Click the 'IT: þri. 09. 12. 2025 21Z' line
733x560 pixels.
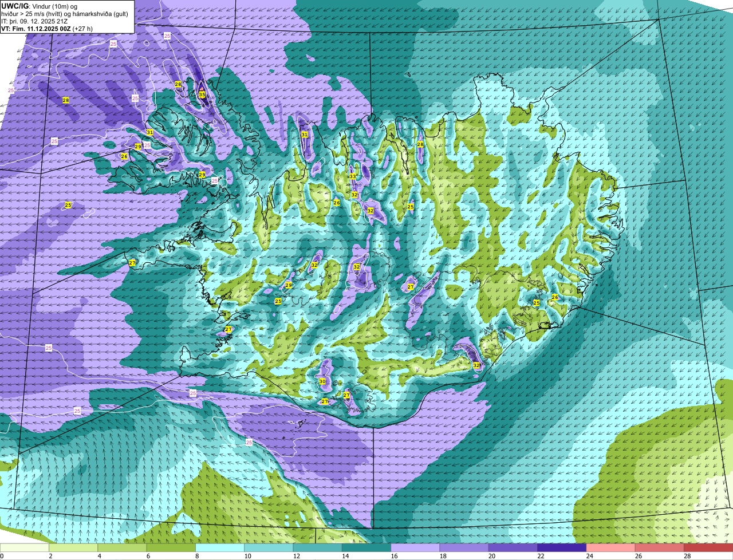34,21
